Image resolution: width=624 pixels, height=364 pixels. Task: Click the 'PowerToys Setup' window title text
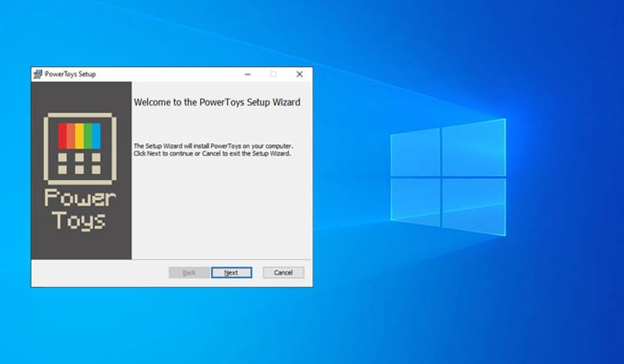(x=70, y=75)
